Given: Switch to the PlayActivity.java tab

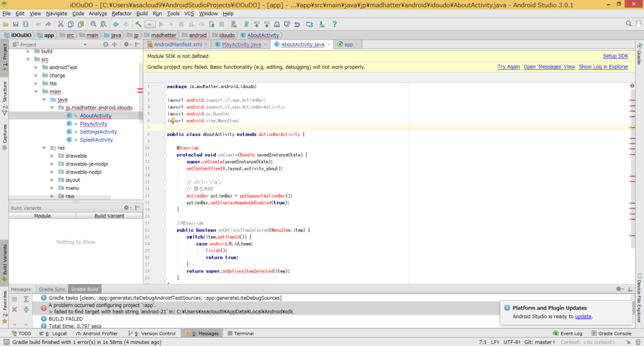Looking at the screenshot, I should tap(241, 45).
